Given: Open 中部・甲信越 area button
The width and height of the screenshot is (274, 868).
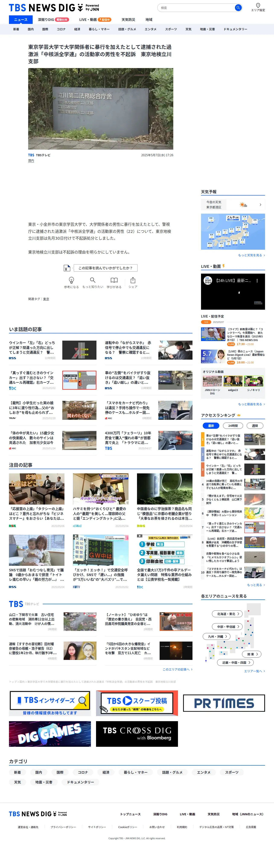Looking at the screenshot, I should click(227, 627).
